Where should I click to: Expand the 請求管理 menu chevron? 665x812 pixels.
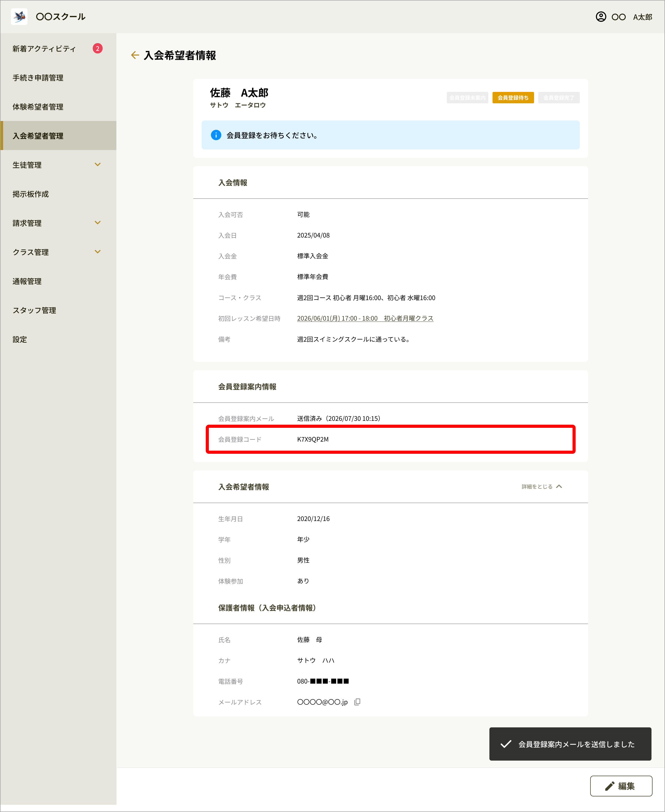click(98, 223)
